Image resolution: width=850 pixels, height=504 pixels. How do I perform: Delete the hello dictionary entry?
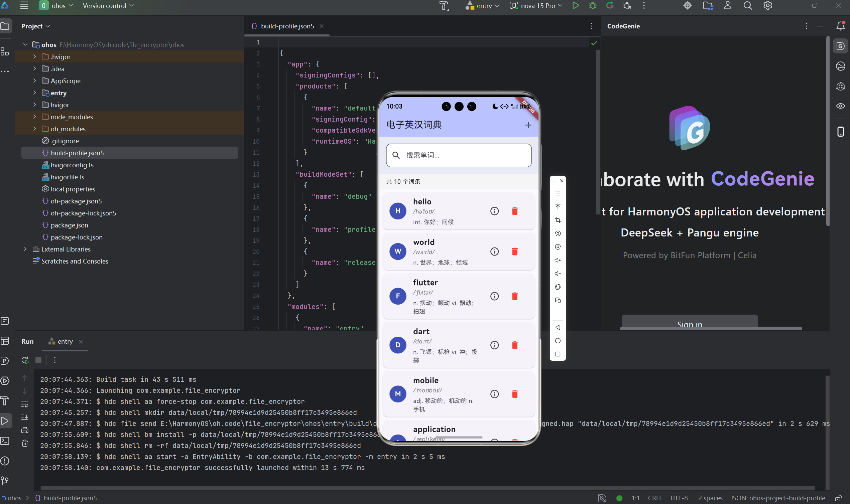(x=514, y=211)
